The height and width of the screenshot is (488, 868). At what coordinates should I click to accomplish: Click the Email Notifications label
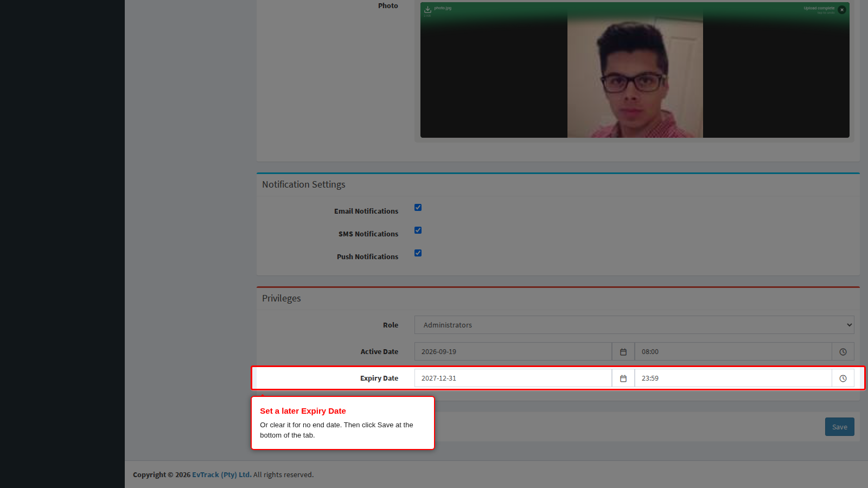click(366, 211)
